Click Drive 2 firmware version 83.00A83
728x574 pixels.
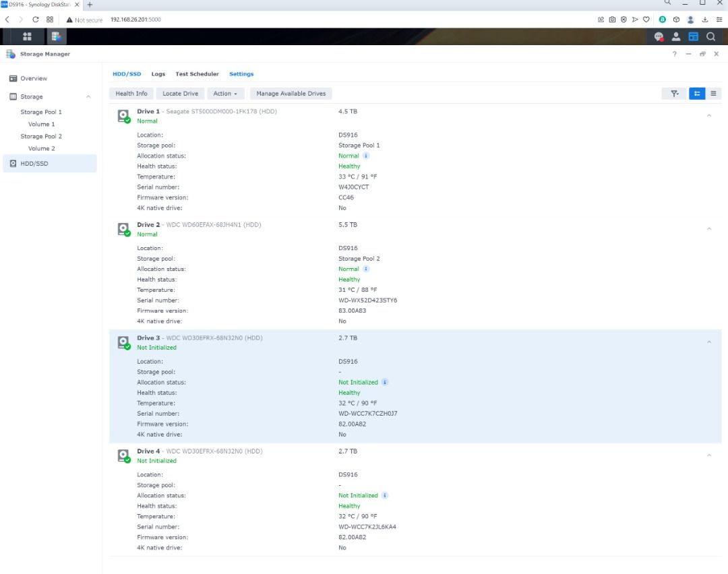pyautogui.click(x=352, y=311)
